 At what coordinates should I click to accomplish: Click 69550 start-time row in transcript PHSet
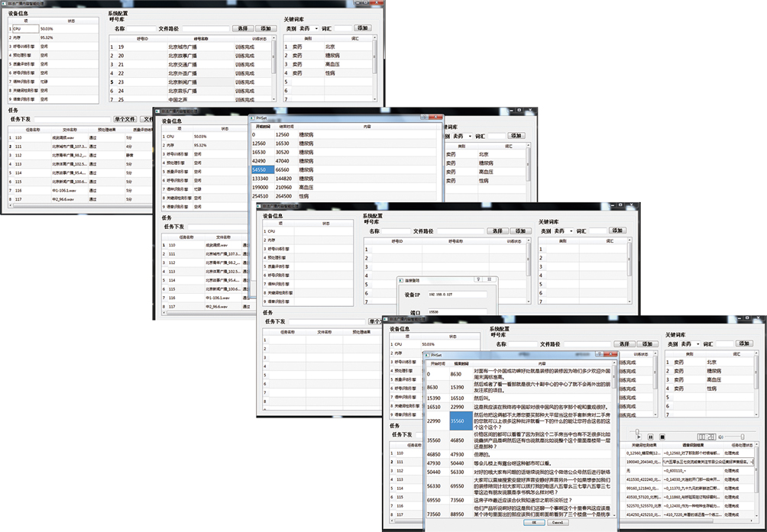pos(519,500)
